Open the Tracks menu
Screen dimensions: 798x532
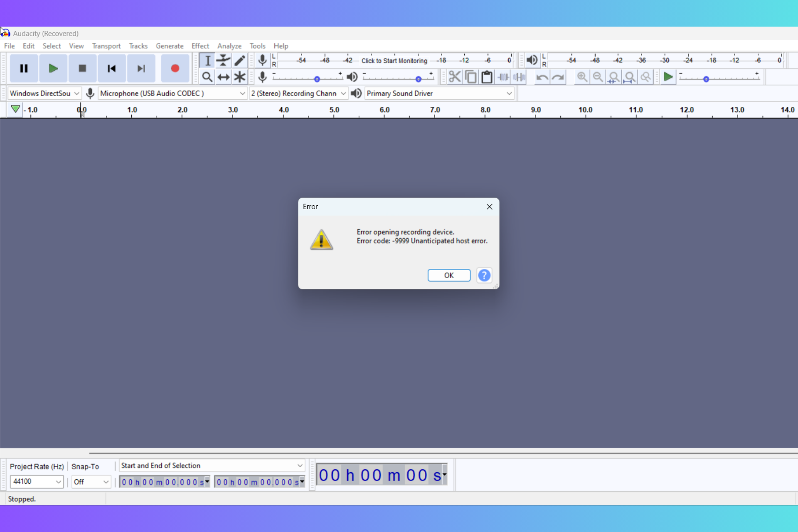[x=138, y=46]
